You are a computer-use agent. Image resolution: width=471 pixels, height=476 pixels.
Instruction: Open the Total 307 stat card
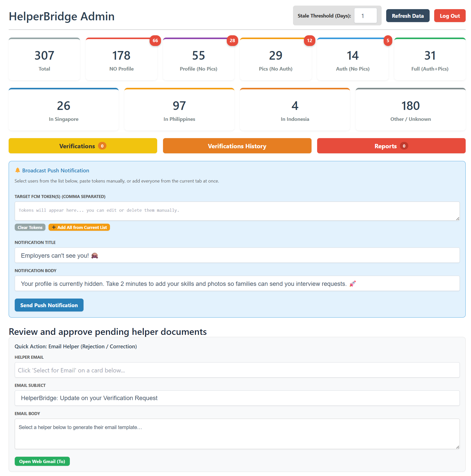click(44, 59)
